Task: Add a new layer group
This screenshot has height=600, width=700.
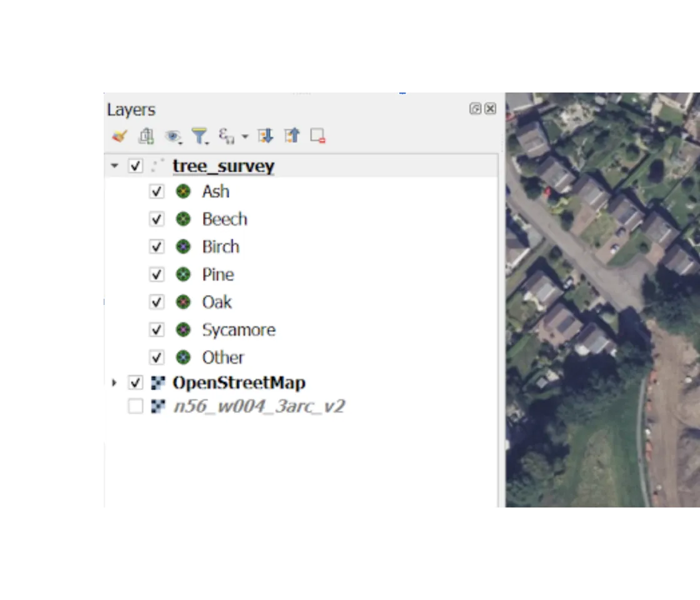Action: click(x=146, y=136)
